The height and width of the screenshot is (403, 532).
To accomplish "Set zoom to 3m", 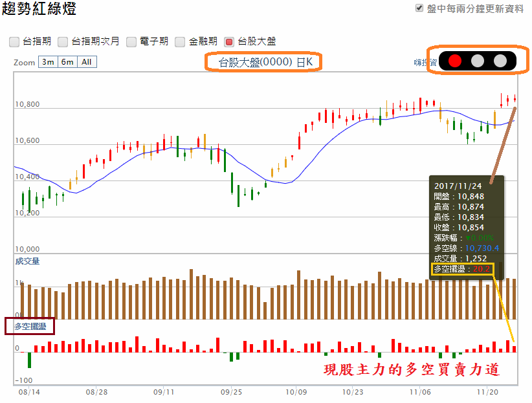I will (48, 62).
